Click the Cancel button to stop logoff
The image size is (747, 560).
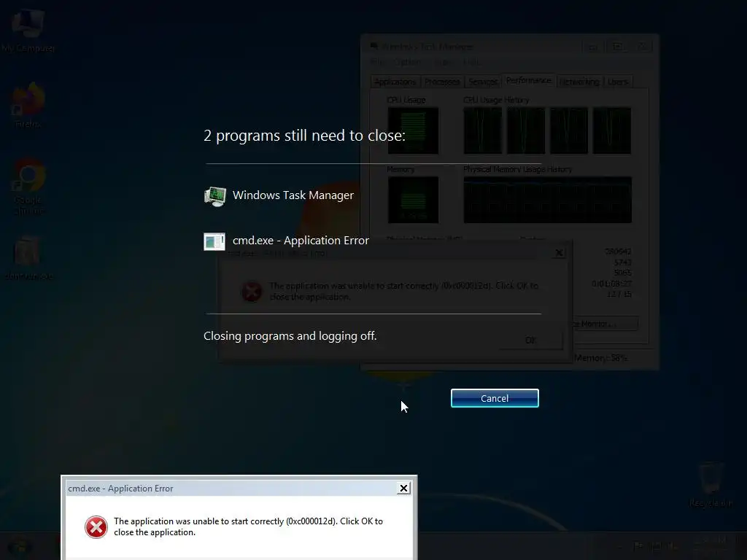coord(495,398)
